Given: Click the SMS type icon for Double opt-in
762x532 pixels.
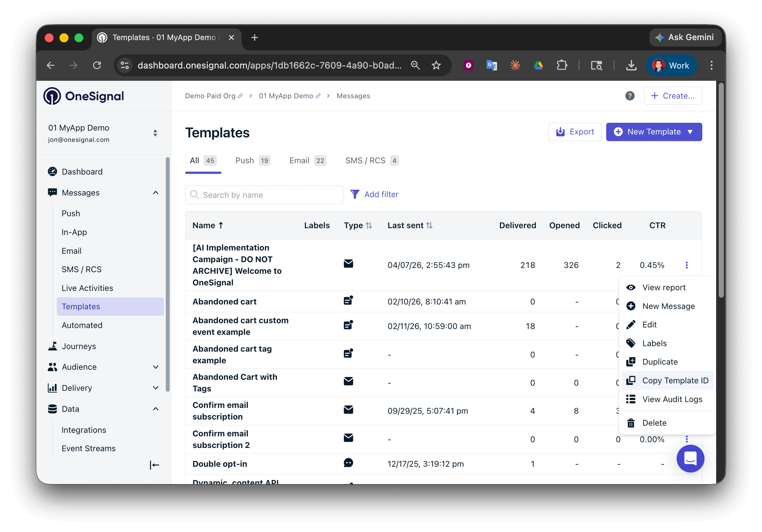Looking at the screenshot, I should [348, 463].
